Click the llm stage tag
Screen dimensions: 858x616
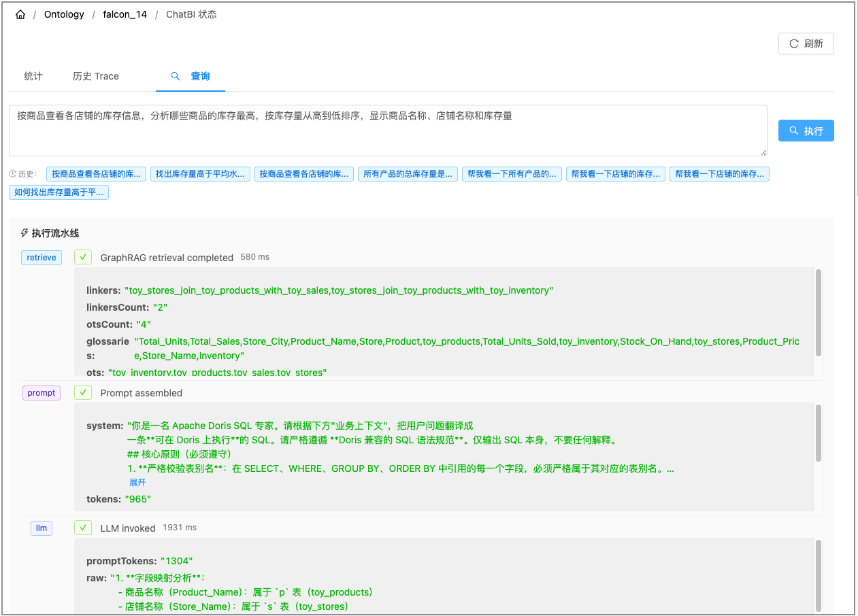42,528
